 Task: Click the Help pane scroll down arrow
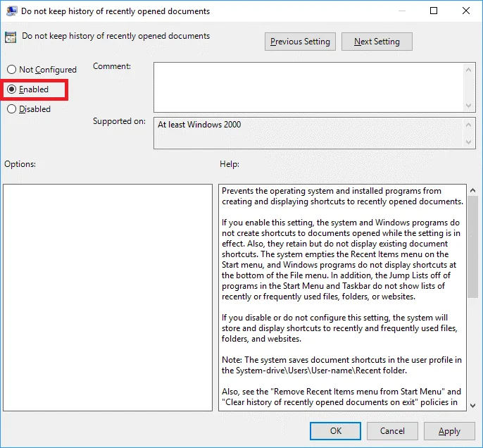pos(472,404)
